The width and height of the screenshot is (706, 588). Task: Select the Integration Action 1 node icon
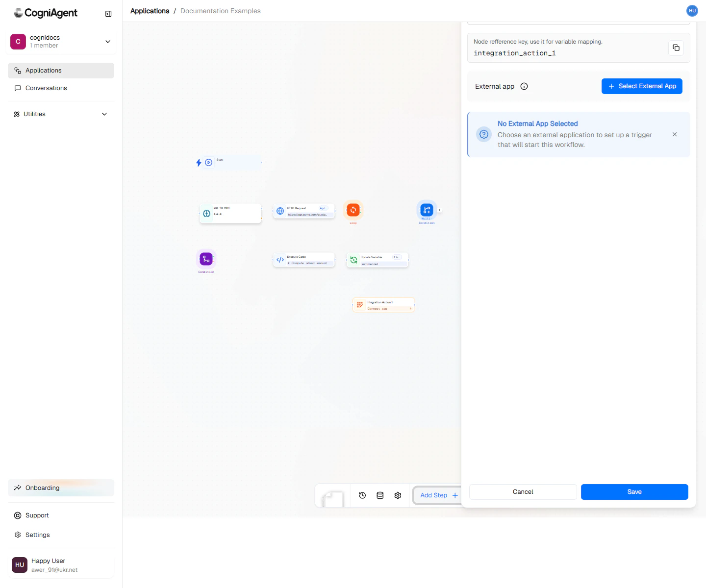tap(360, 305)
